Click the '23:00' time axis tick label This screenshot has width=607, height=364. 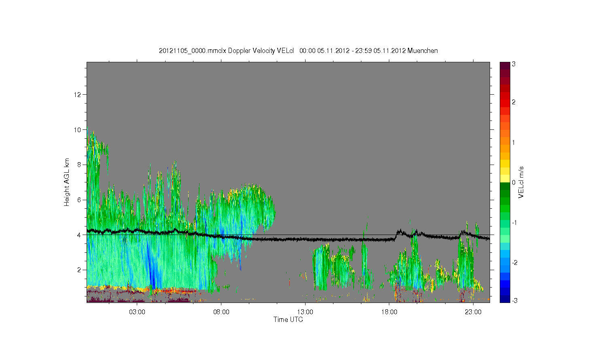click(473, 312)
